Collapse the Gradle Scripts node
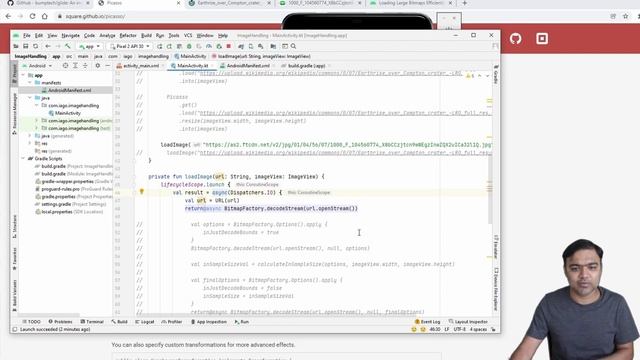Screen dimensions: 640x360 pyautogui.click(x=23, y=158)
